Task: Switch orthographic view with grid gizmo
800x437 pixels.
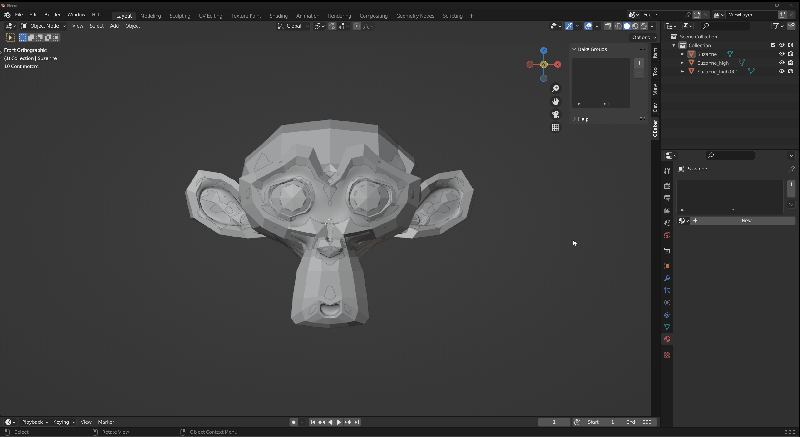Action: [555, 127]
